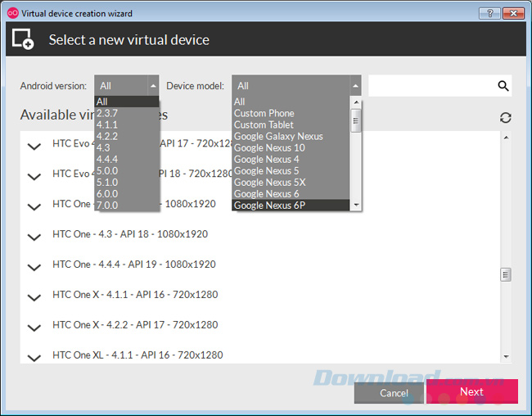Viewport: 532px width, 416px height.
Task: Select HTC One XL - 4.1.1 - API 16
Action: pos(138,355)
